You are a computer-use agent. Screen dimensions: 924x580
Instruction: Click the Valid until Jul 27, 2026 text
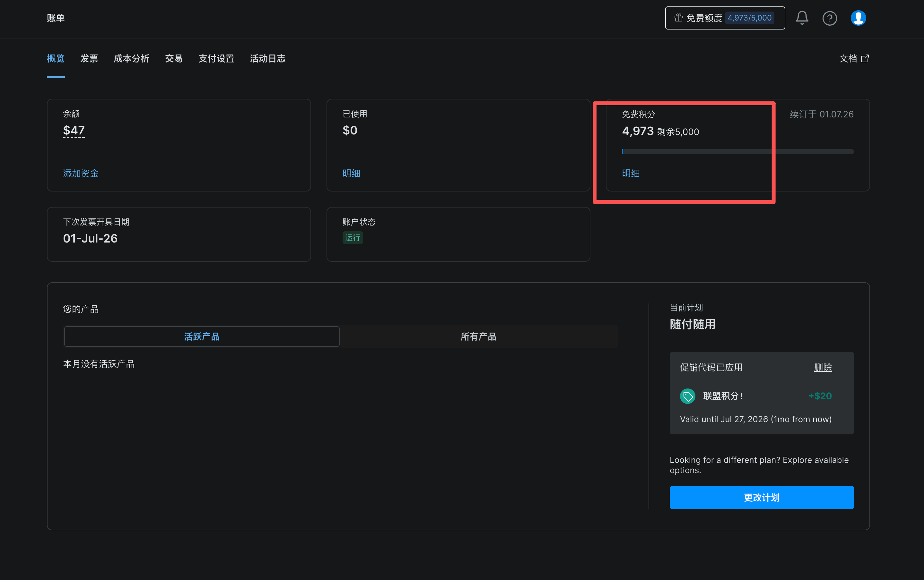(x=755, y=419)
